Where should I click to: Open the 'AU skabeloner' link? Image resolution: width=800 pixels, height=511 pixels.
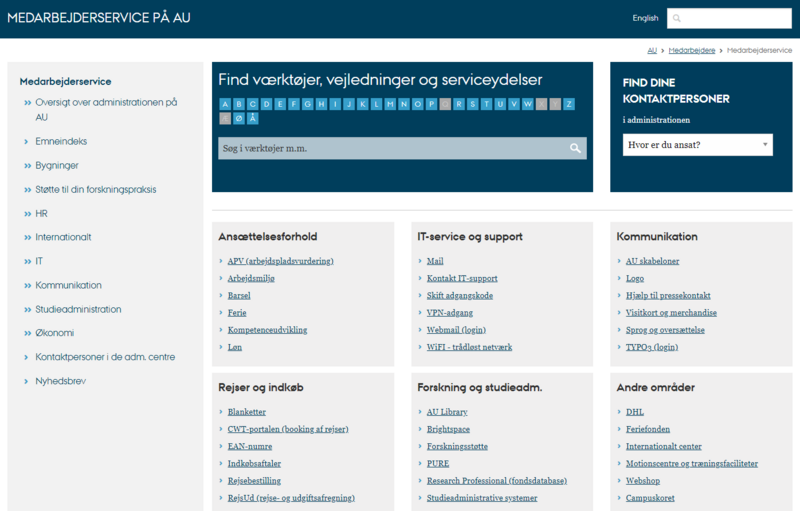pos(653,261)
